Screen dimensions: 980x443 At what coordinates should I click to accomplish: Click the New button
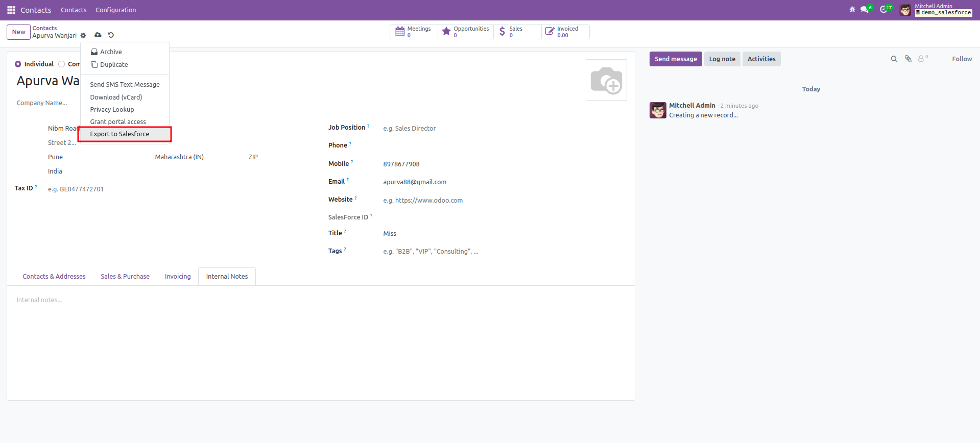coord(18,32)
